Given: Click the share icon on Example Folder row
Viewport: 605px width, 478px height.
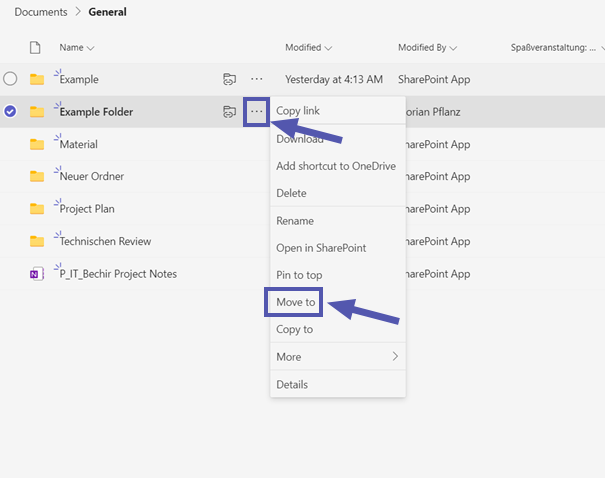Looking at the screenshot, I should pyautogui.click(x=229, y=112).
